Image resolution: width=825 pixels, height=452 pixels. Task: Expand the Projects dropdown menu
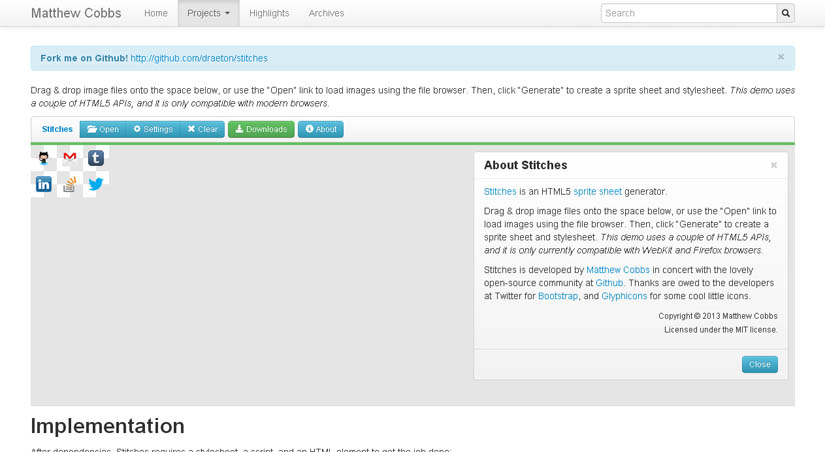click(208, 13)
